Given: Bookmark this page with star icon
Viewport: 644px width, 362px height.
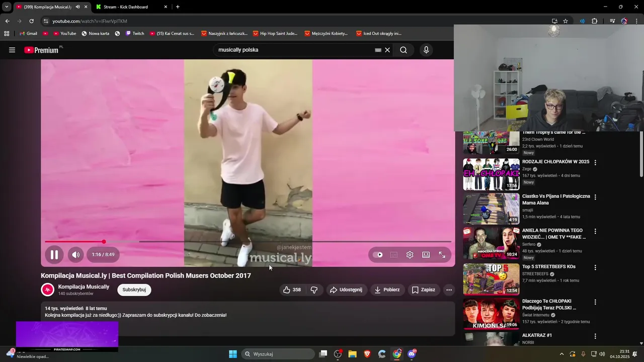Looking at the screenshot, I should pos(566,21).
